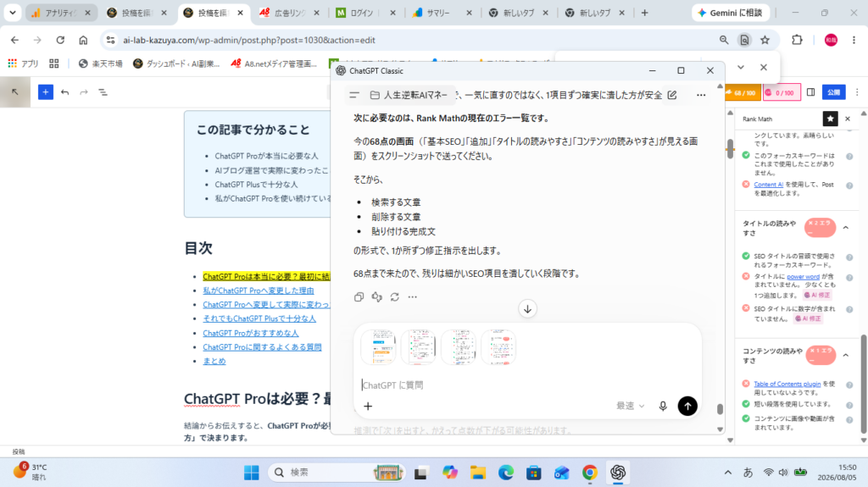This screenshot has width=868, height=487.
Task: Switch to the ログイン tab
Action: 366,13
